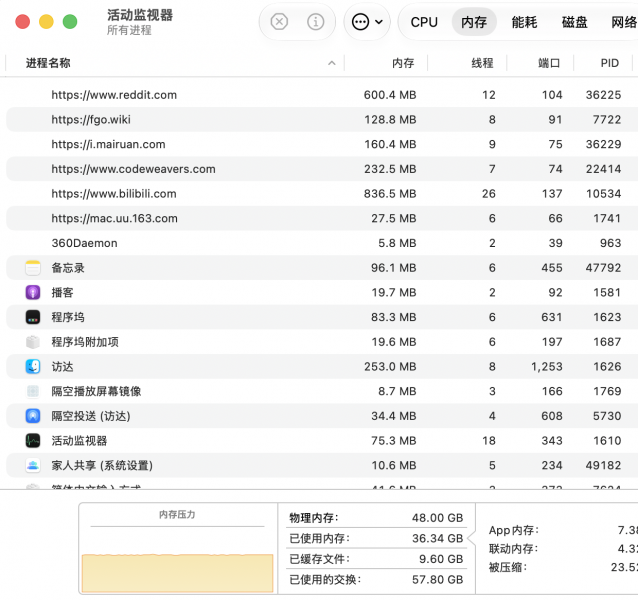Click the 程序坞附加项 icon

(x=33, y=342)
